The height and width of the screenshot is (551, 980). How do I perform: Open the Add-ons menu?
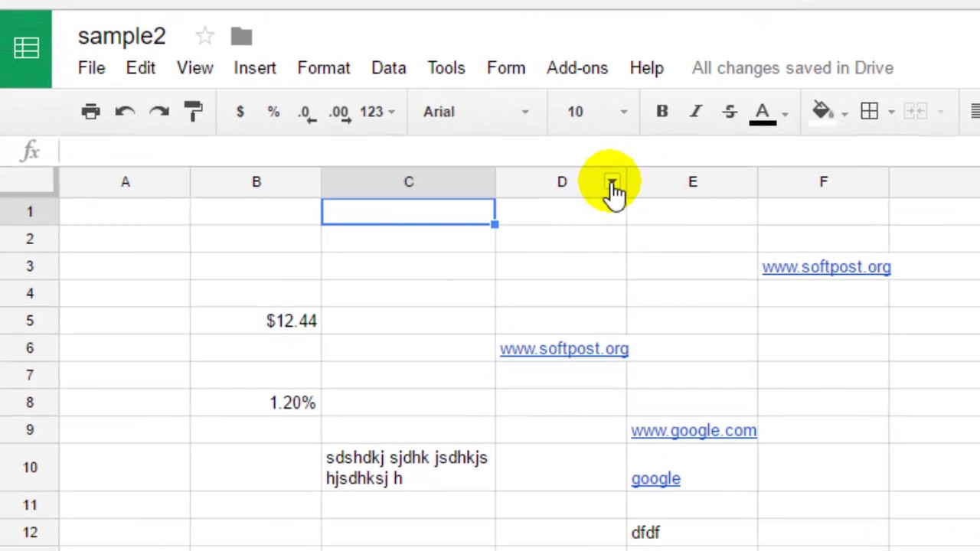pos(577,68)
